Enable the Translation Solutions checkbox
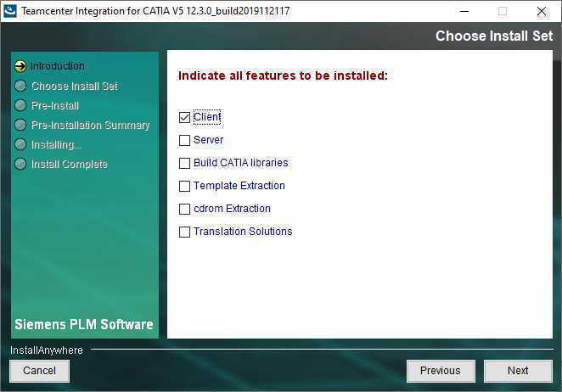The height and width of the screenshot is (392, 562). coord(184,232)
